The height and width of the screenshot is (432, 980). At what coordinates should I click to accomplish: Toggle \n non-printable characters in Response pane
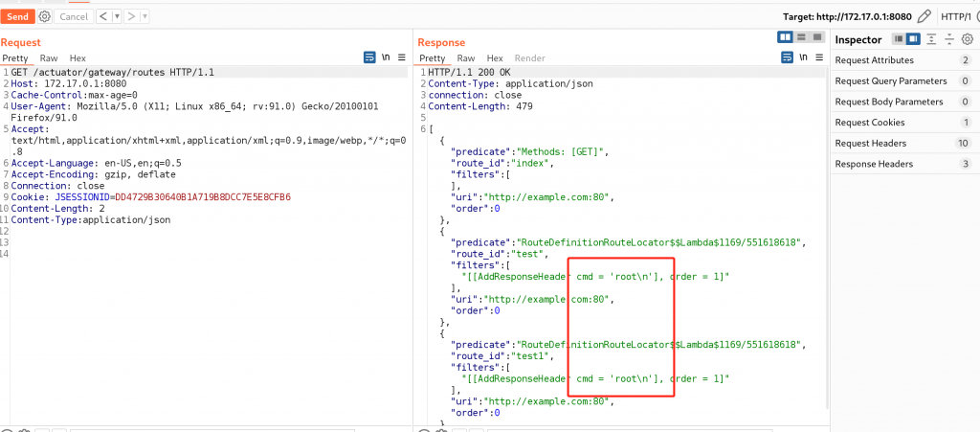(803, 57)
